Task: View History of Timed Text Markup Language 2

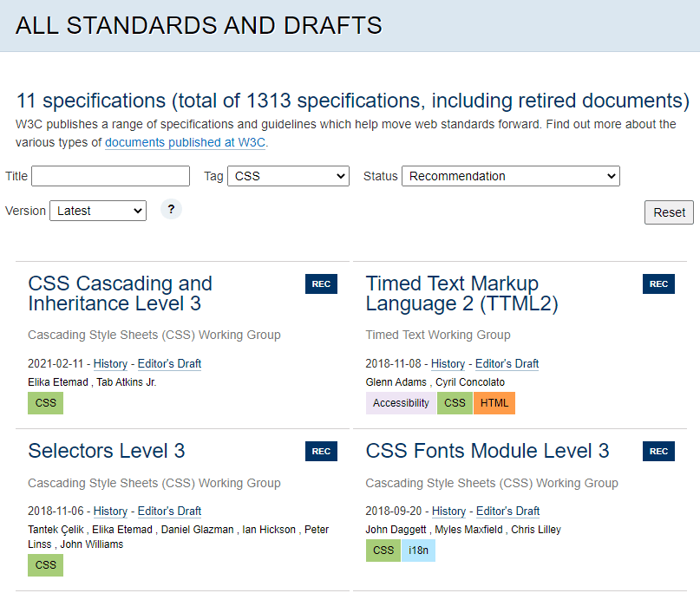Action: click(448, 364)
